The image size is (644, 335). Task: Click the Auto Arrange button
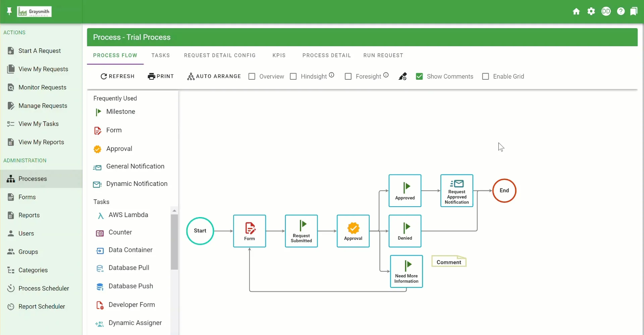(214, 76)
